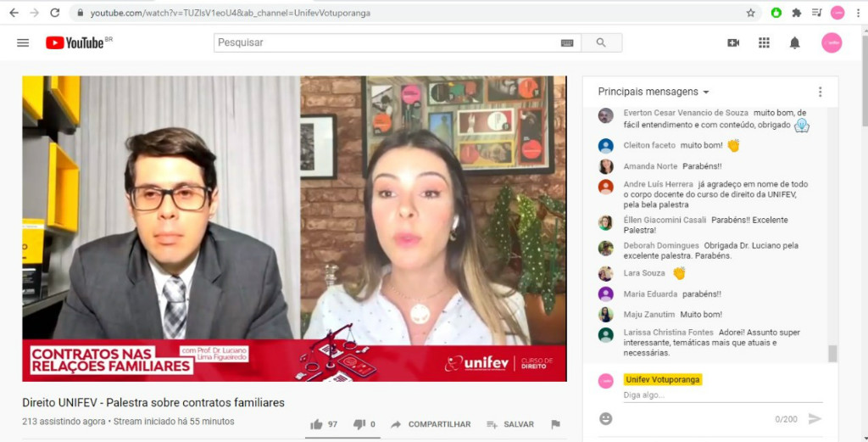
Task: Open the Chrome three-dot menu
Action: coord(858,13)
